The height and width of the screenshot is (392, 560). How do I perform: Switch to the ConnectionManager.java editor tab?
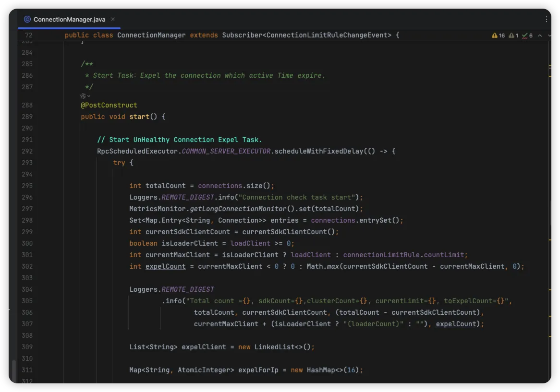(69, 19)
